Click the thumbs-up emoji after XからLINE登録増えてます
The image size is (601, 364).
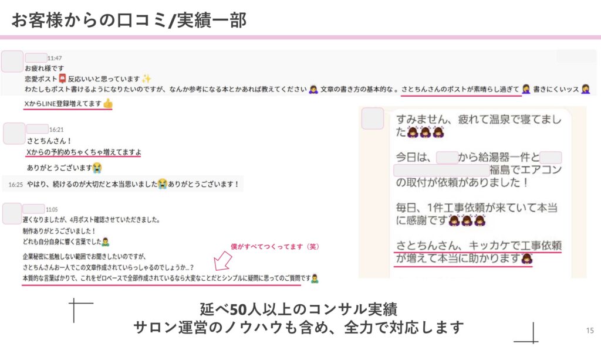pos(108,103)
